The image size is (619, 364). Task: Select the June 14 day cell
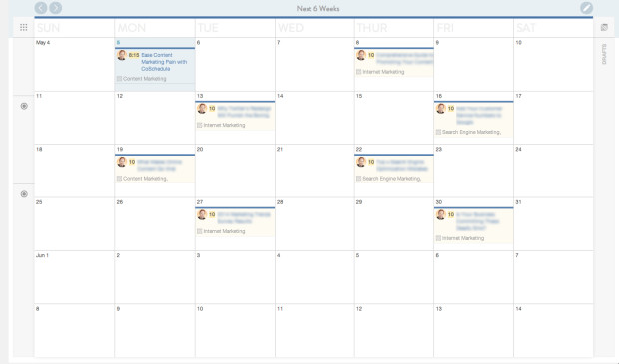[553, 330]
